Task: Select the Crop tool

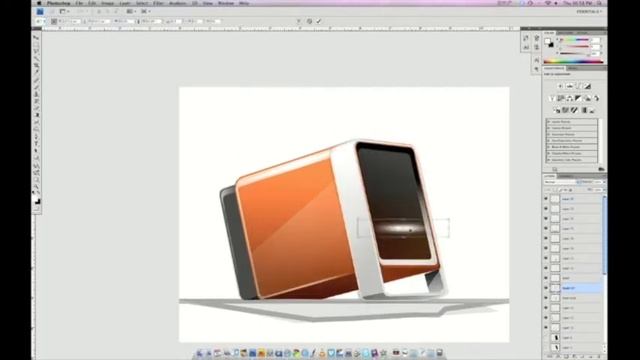Action: tap(36, 65)
